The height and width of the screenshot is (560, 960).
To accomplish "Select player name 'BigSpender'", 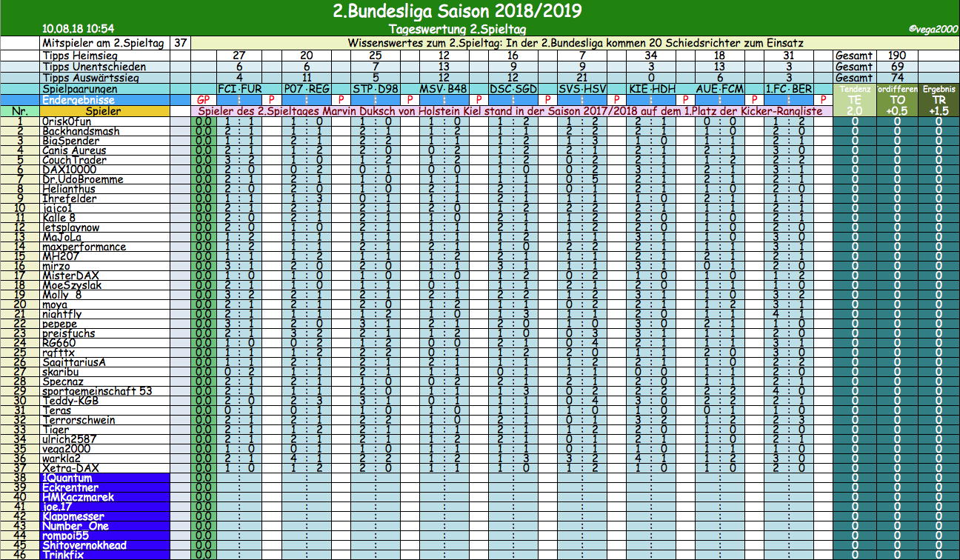I will (70, 141).
